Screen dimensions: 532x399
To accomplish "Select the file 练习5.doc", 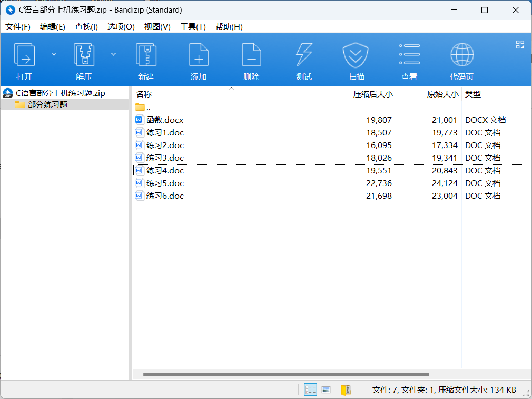I will pos(165,183).
